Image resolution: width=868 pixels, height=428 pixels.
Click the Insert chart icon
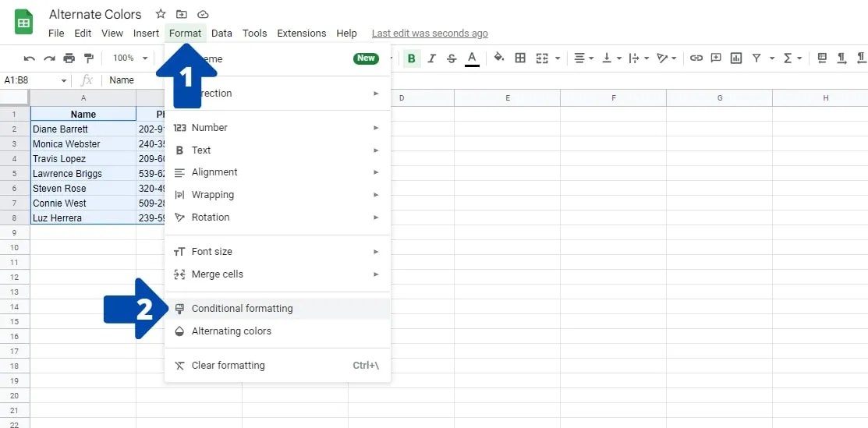click(736, 58)
